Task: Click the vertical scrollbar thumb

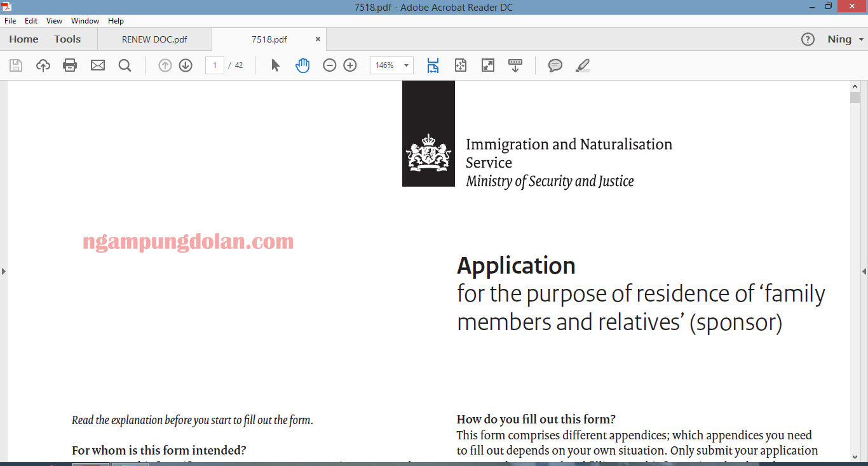Action: [x=855, y=98]
